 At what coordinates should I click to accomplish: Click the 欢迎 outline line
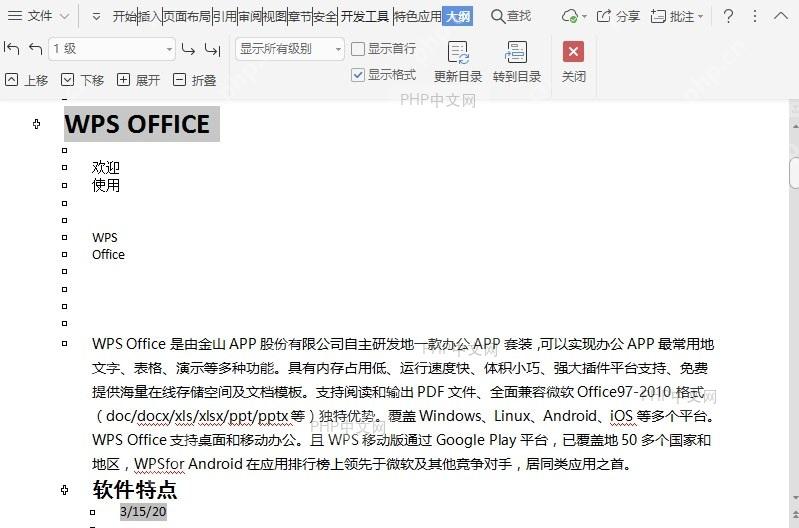point(105,167)
